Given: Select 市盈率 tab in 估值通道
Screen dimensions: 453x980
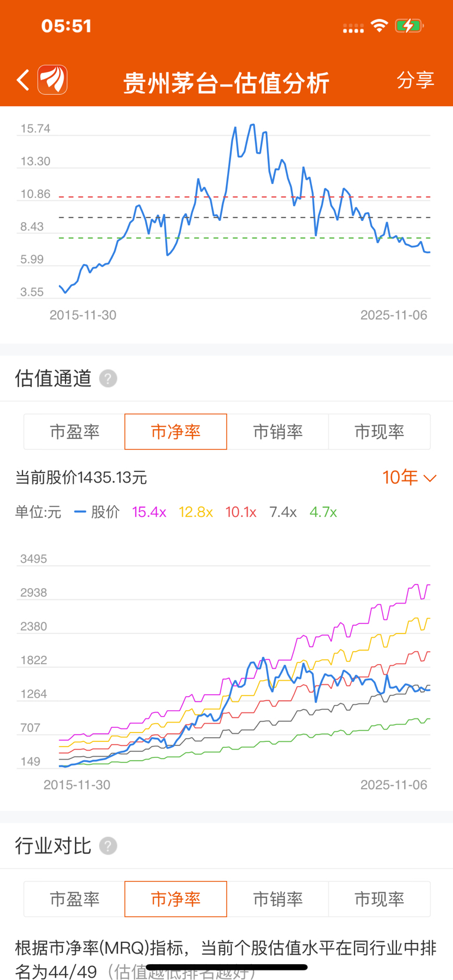Looking at the screenshot, I should (74, 432).
